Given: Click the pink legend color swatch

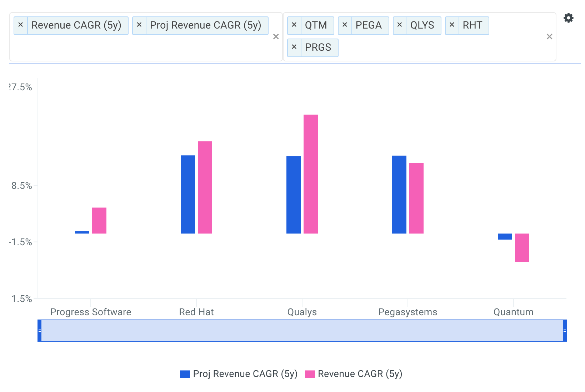Looking at the screenshot, I should [x=310, y=374].
